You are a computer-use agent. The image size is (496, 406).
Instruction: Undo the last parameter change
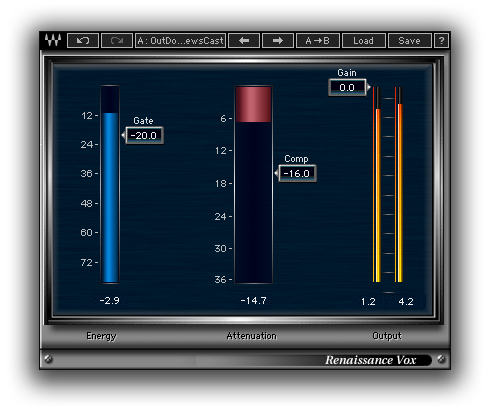pos(83,41)
